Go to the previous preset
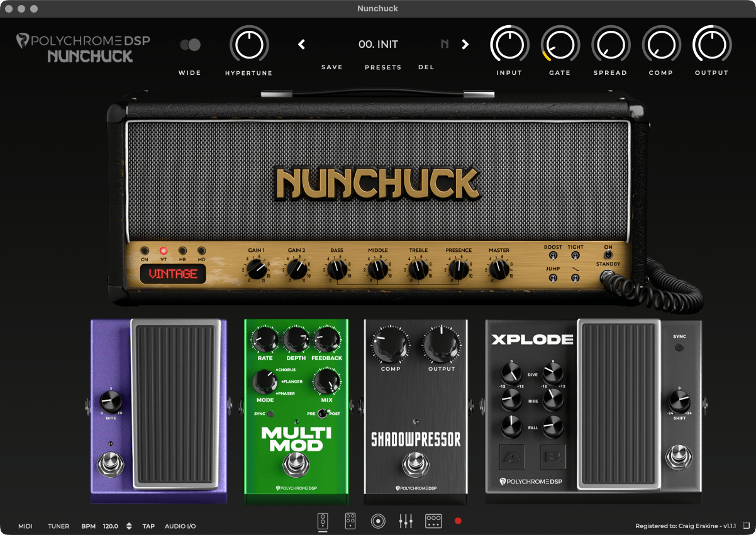Image resolution: width=756 pixels, height=535 pixels. tap(301, 45)
